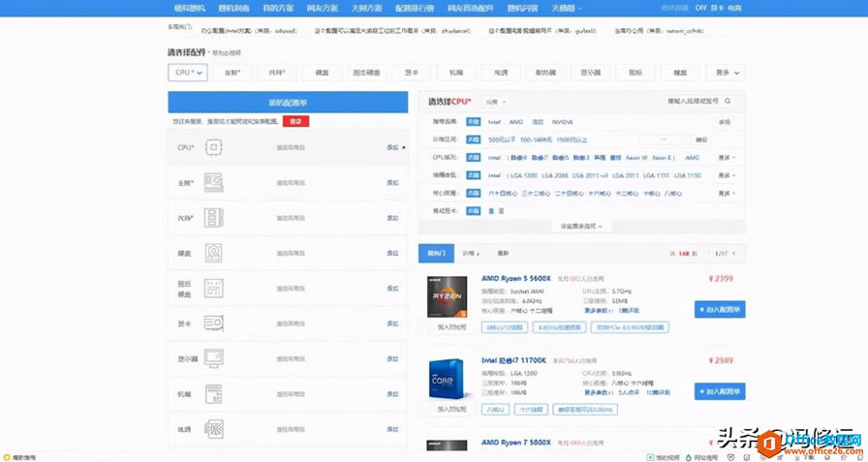Open the dropdown beside the CPU panel title
Viewport: 868px width, 462px height.
495,102
